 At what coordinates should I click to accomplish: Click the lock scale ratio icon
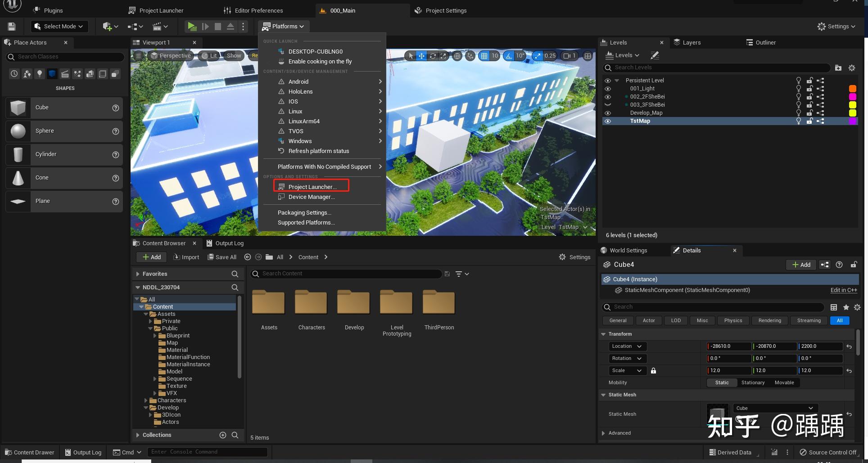[x=653, y=371]
